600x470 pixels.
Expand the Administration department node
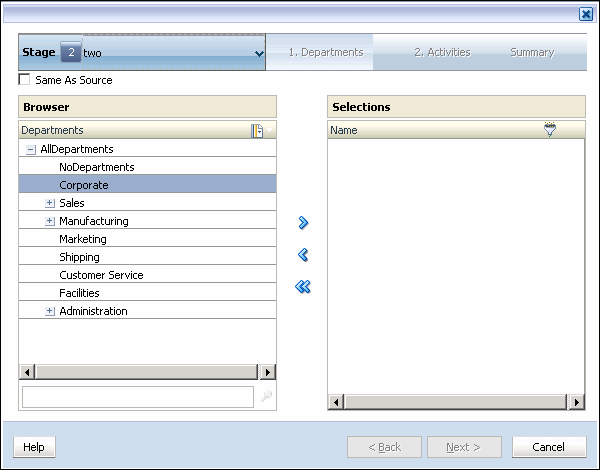coord(50,311)
